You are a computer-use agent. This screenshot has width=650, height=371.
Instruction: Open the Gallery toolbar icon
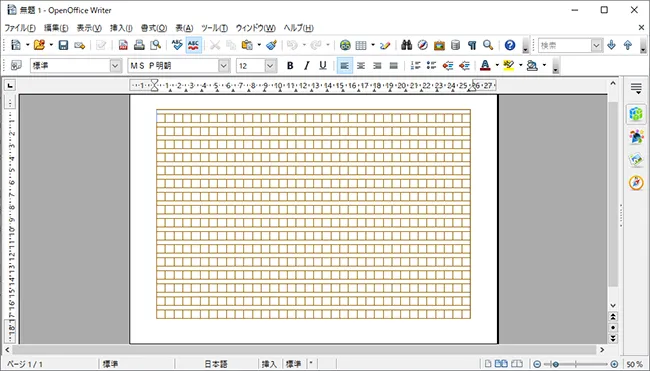coord(439,45)
